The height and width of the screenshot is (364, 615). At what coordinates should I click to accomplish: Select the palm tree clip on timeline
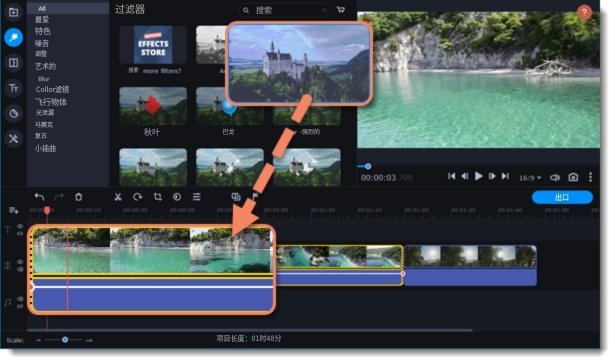470,265
